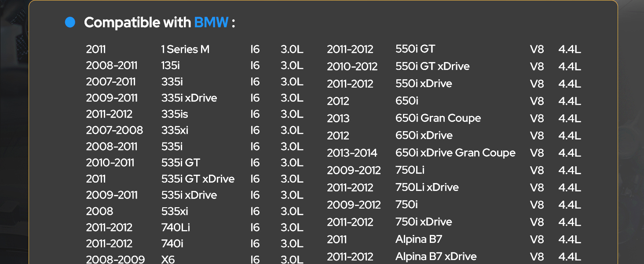Select the "550i GT xDrive" model name
This screenshot has height=264, width=644.
[x=432, y=66]
